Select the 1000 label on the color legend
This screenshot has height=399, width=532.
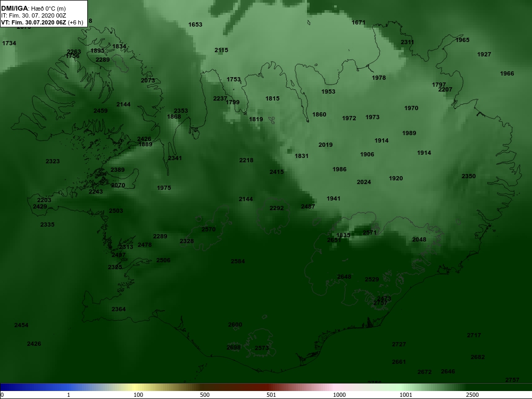(x=339, y=395)
